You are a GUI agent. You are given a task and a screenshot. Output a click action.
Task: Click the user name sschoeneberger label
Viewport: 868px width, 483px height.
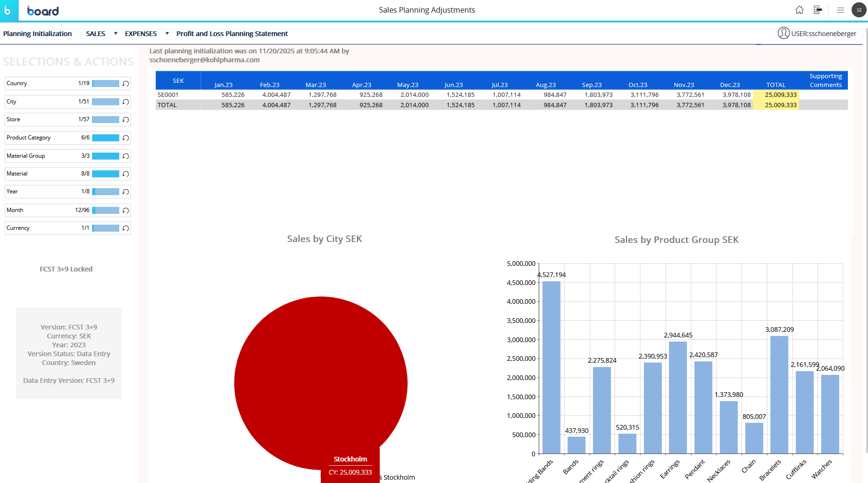pos(823,34)
